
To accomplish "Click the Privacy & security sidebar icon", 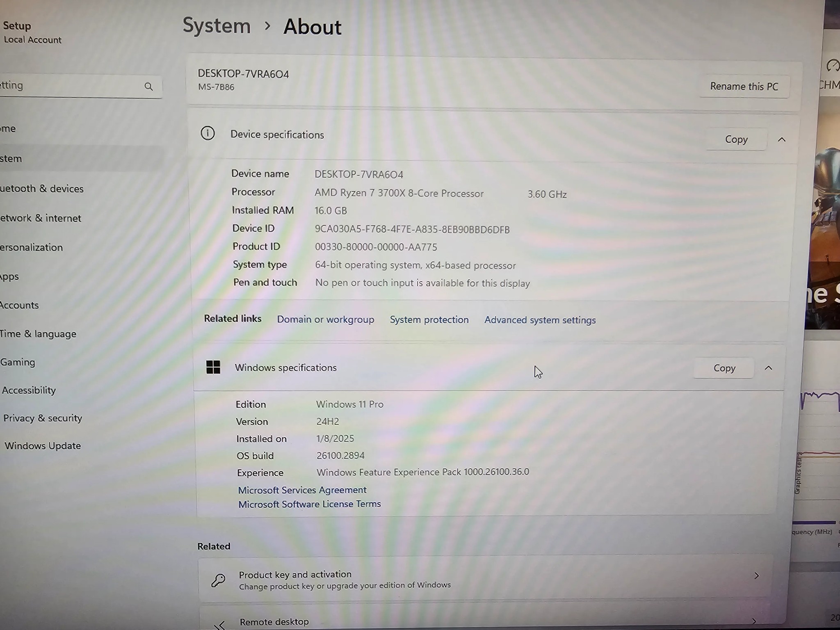I will coord(42,418).
